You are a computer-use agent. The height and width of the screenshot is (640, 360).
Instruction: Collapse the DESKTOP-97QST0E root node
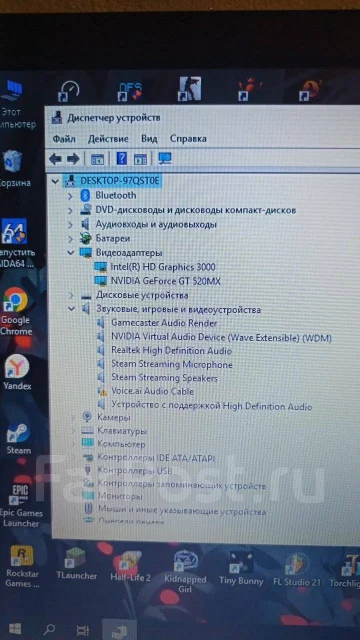pos(55,181)
